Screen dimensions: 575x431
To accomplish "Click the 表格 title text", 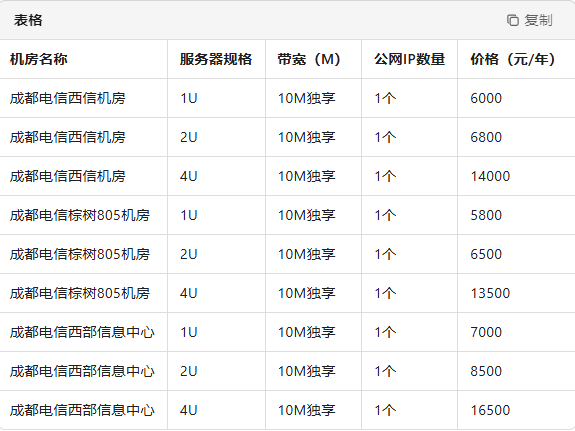I will 28,20.
